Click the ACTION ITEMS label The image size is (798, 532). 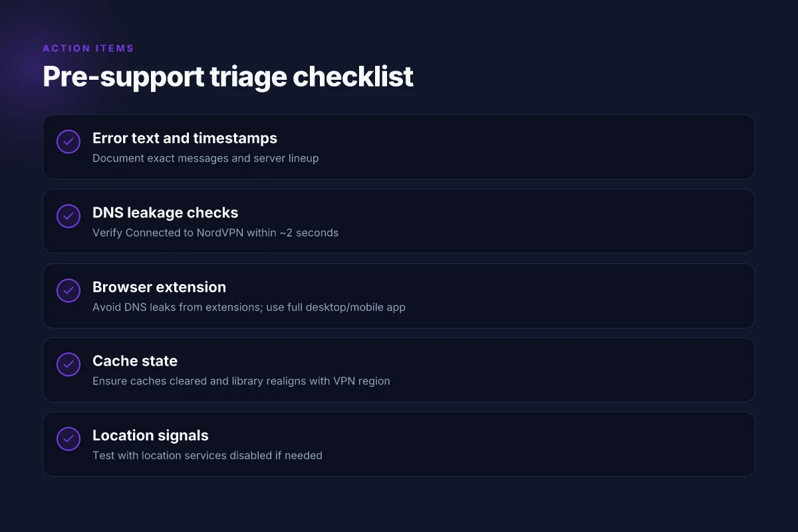pos(88,49)
